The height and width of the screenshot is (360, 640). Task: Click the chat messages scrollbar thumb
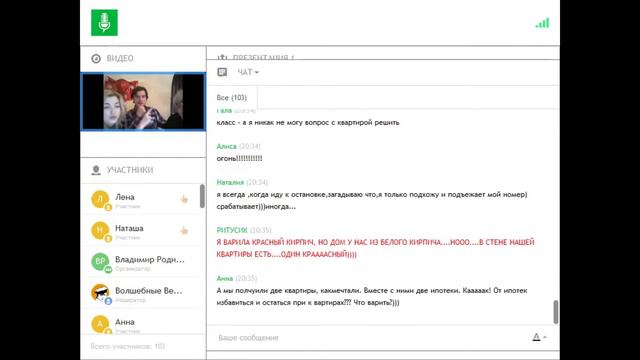556,312
